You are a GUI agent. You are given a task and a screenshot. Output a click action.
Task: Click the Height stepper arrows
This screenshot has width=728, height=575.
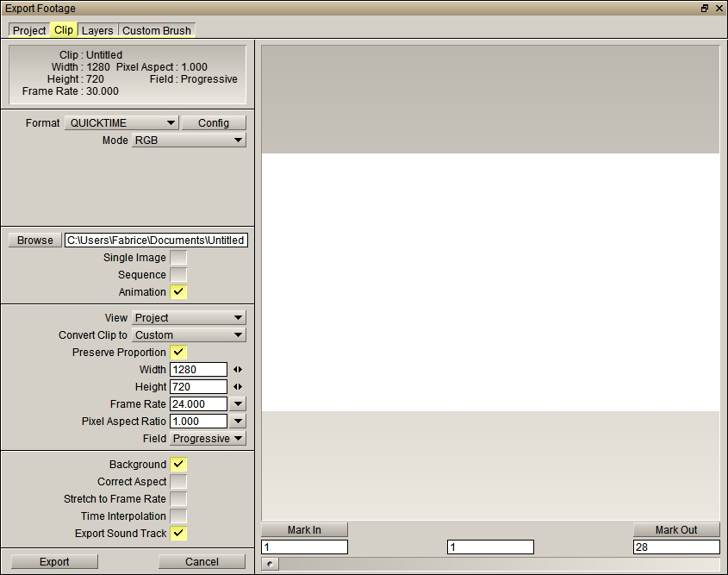(x=238, y=387)
